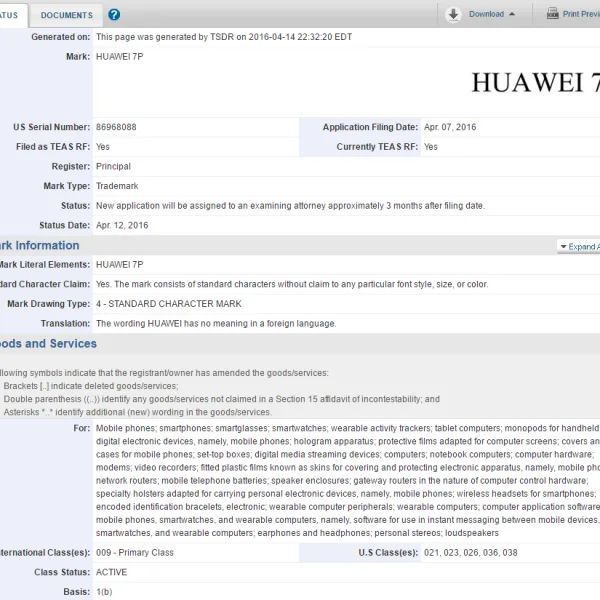Collapse the Goods and Services section header
Image resolution: width=600 pixels, height=600 pixels.
pos(48,344)
